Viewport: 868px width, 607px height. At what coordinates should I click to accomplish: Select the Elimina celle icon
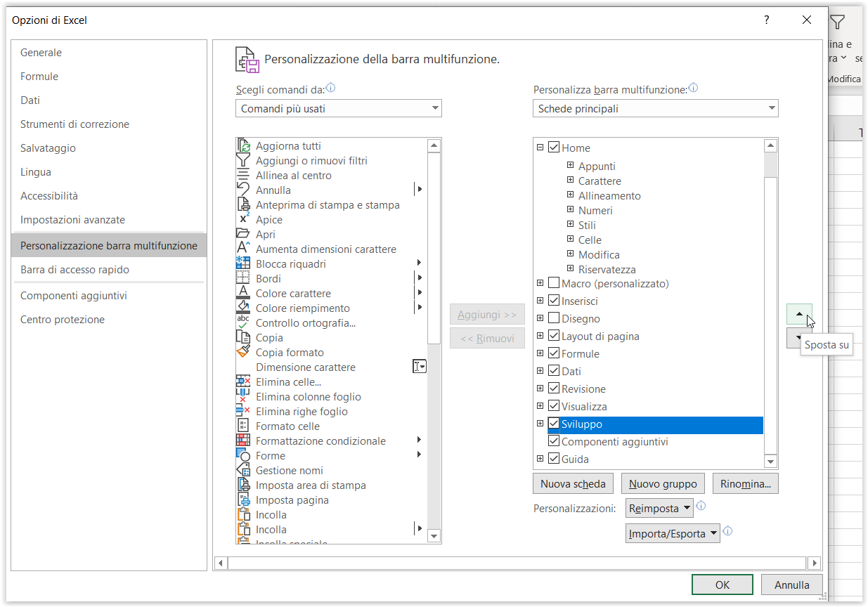[243, 381]
